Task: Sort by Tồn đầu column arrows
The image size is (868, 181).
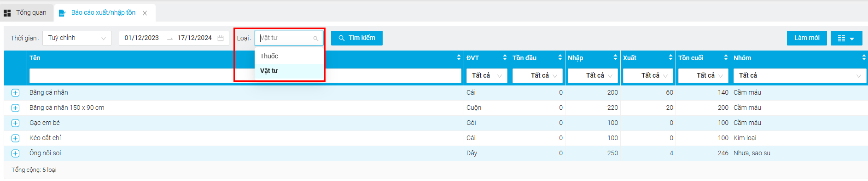Action: (x=560, y=57)
